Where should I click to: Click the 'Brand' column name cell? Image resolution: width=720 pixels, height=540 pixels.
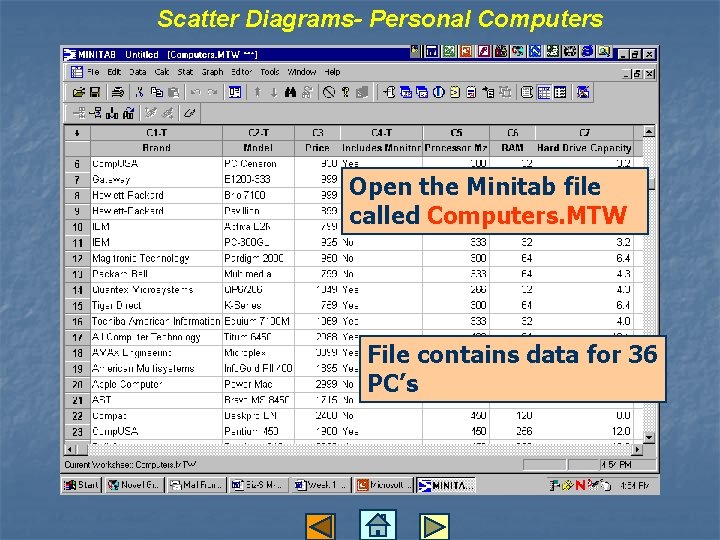coord(157,148)
